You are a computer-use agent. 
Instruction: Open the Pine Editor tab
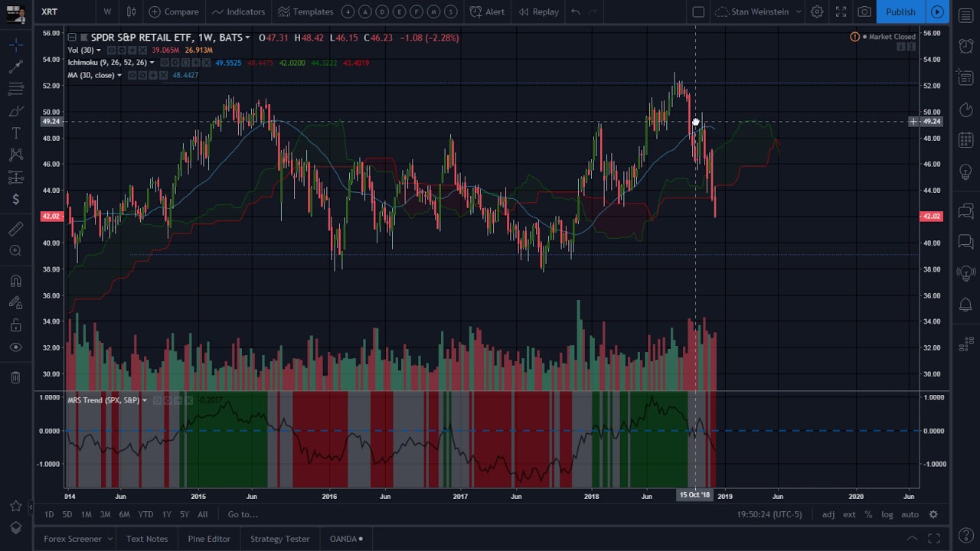pyautogui.click(x=209, y=539)
